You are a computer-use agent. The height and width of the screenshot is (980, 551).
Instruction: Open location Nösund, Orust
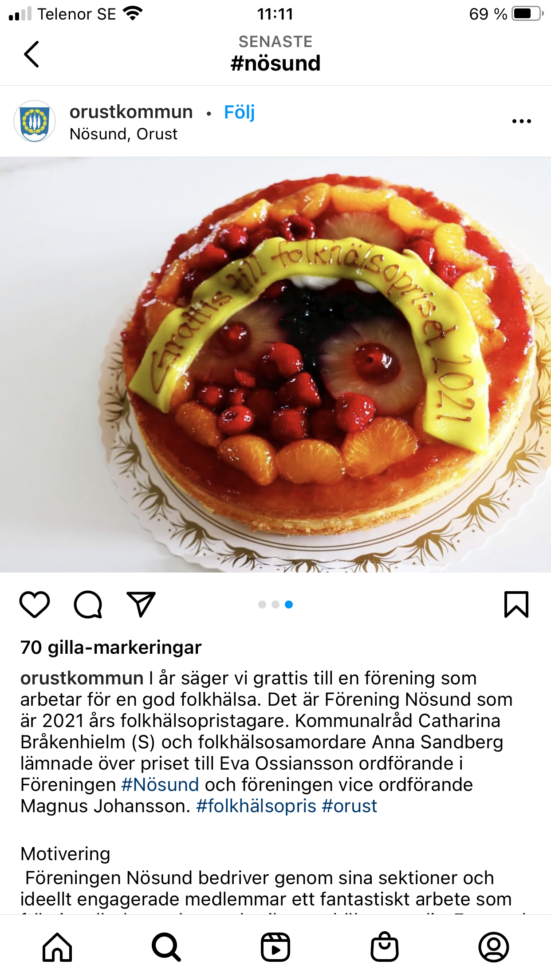[x=123, y=134]
